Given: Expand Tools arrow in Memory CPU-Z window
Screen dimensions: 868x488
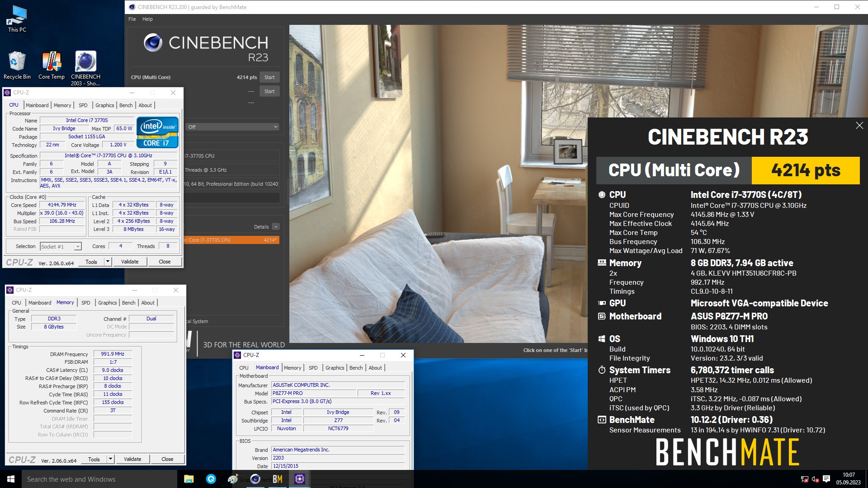Looking at the screenshot, I should 110,459.
